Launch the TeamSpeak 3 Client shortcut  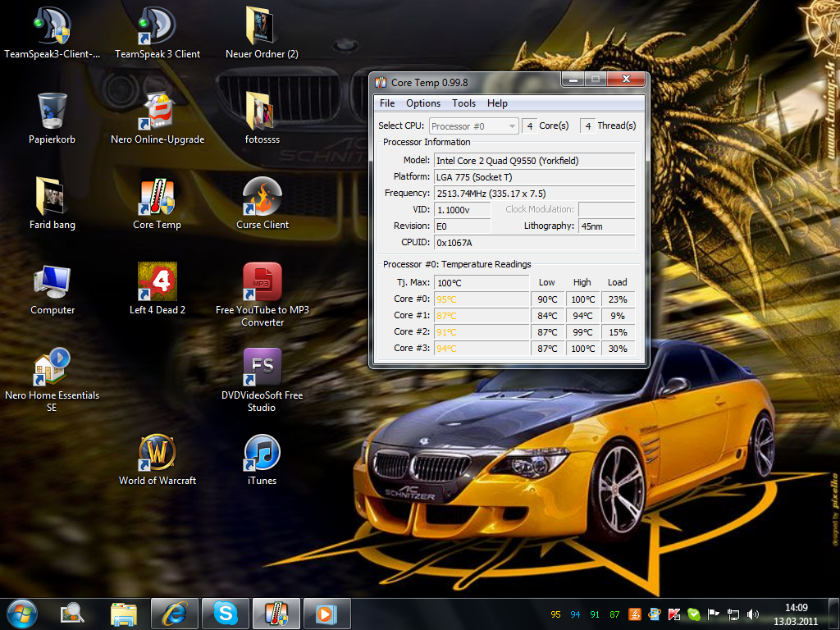tap(157, 32)
